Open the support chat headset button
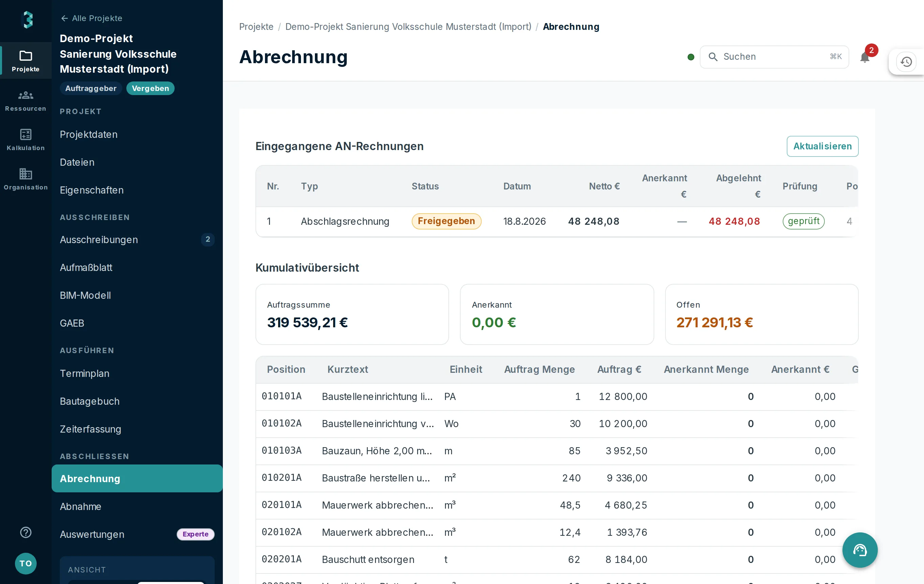 (x=860, y=550)
